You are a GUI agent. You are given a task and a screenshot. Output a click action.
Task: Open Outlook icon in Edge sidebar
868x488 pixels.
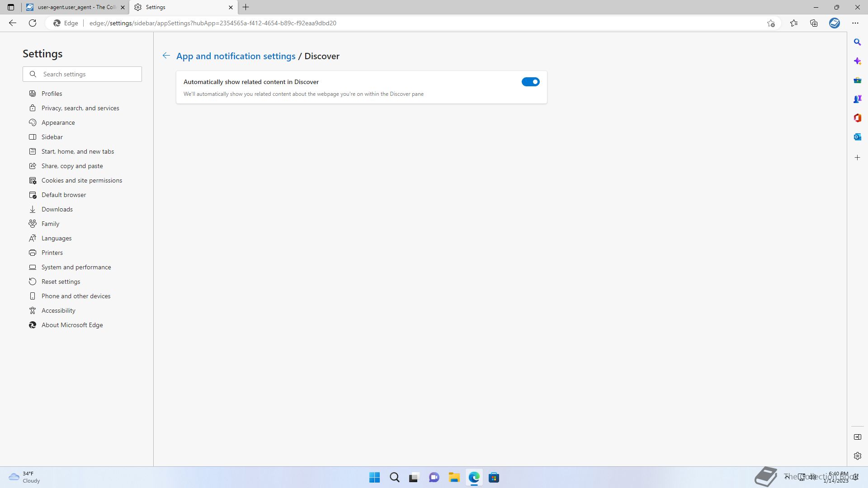tap(857, 137)
